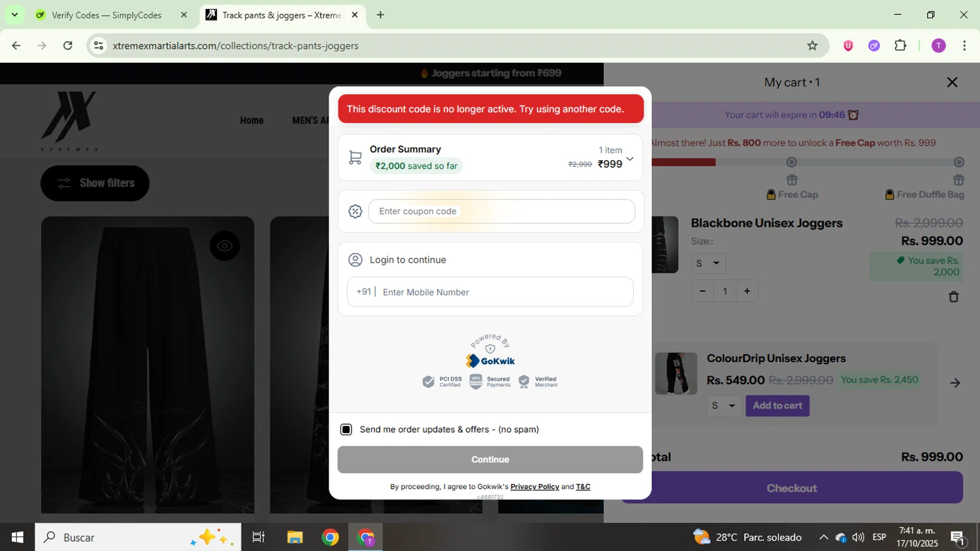Open the Extensions puzzle menu
The width and height of the screenshot is (980, 551).
[x=900, y=46]
